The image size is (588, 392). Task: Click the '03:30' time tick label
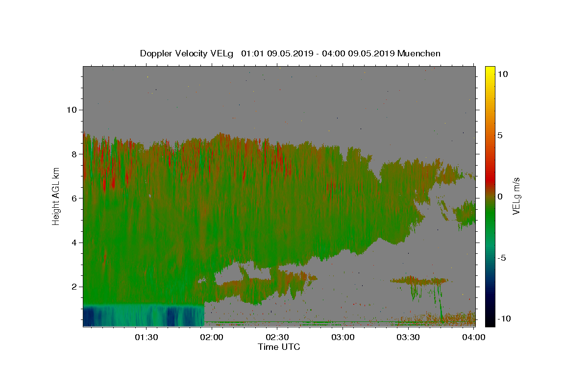(x=408, y=337)
